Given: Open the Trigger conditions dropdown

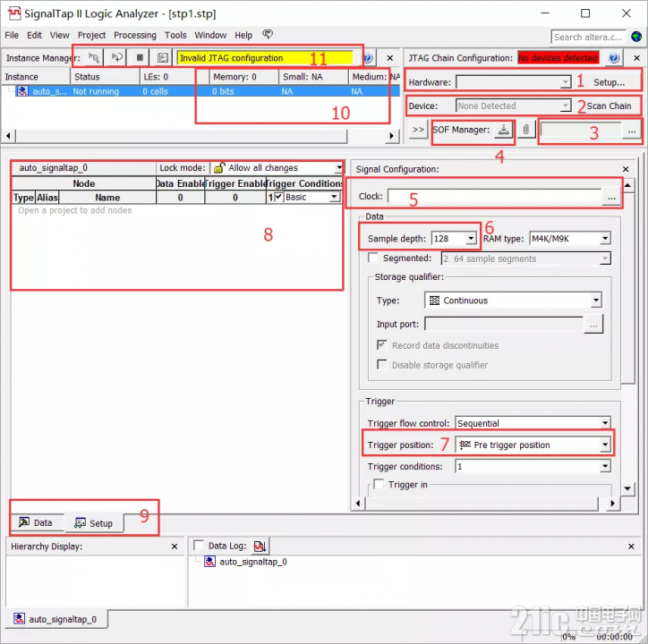Looking at the screenshot, I should tap(605, 466).
